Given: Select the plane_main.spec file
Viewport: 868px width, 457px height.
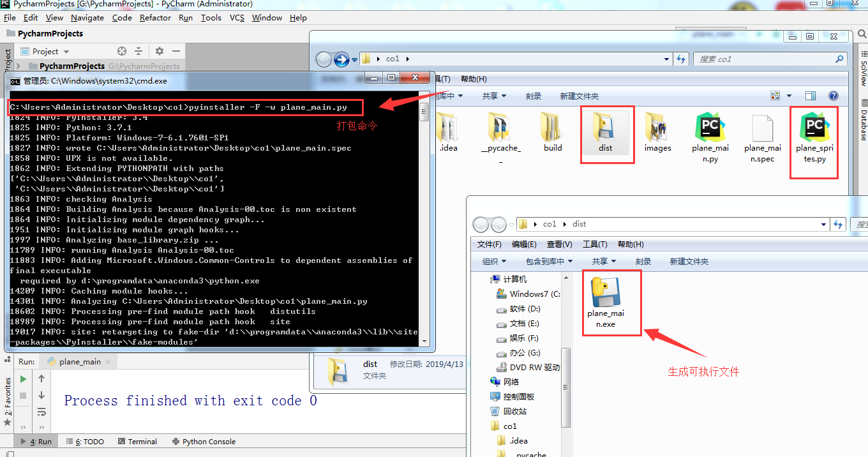Looking at the screenshot, I should [x=763, y=137].
